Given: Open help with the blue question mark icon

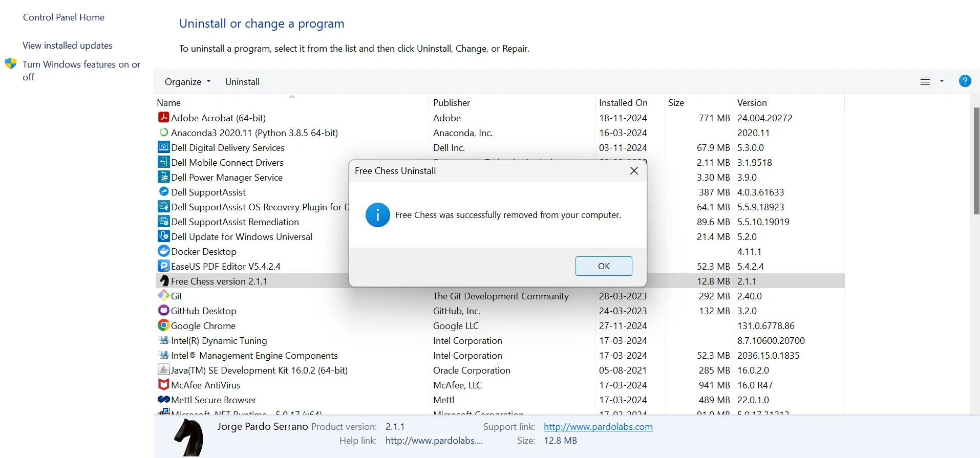Looking at the screenshot, I should pyautogui.click(x=965, y=81).
